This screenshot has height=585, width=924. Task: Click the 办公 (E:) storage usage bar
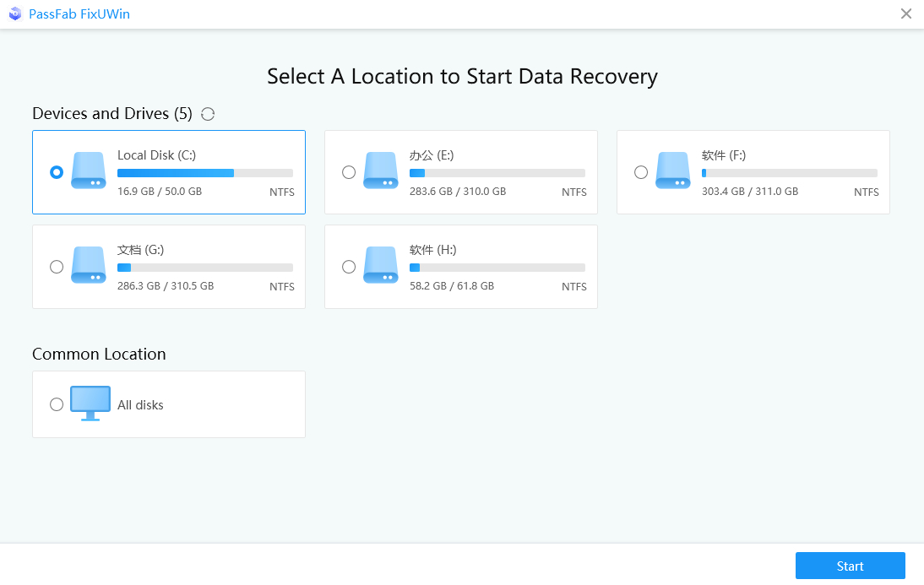tap(497, 173)
